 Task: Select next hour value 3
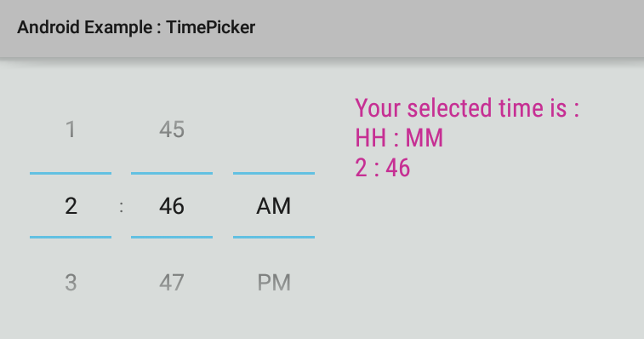(71, 283)
